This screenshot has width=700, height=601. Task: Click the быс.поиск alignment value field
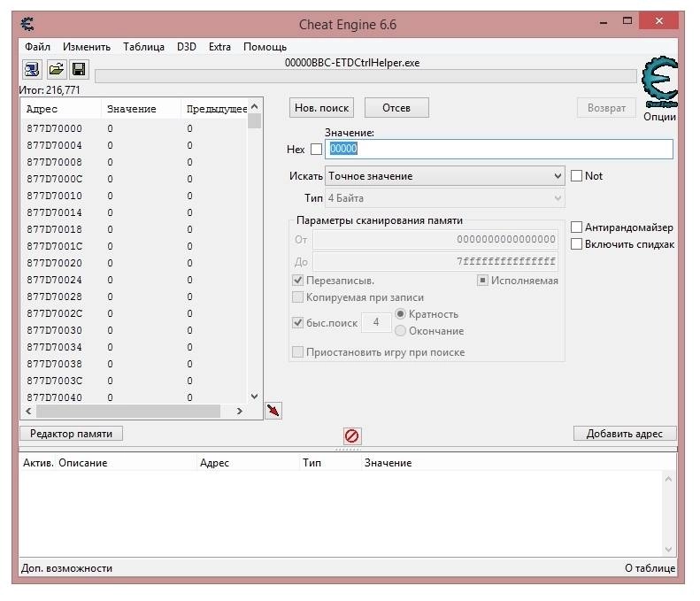[376, 322]
